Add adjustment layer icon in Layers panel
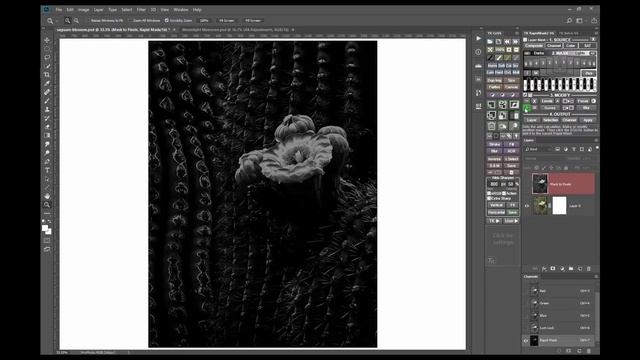Image resolution: width=640 pixels, height=360 pixels. point(562,269)
